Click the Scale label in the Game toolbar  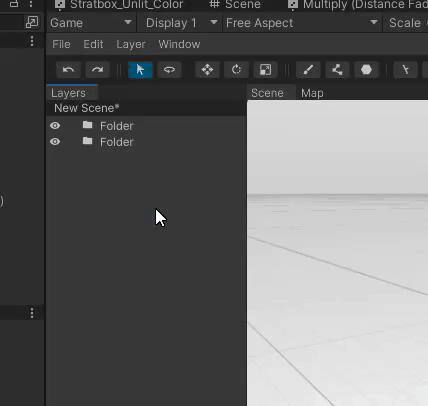click(405, 23)
